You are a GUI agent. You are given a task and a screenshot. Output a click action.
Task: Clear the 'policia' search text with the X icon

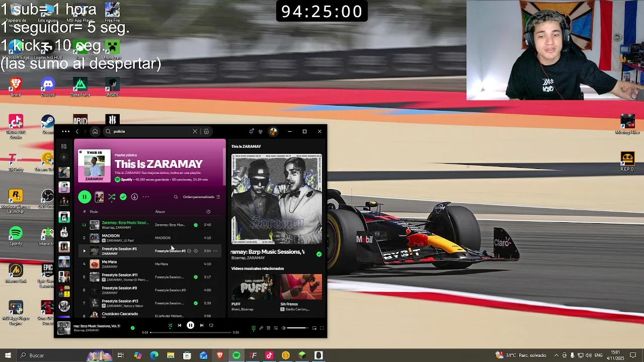(x=195, y=131)
